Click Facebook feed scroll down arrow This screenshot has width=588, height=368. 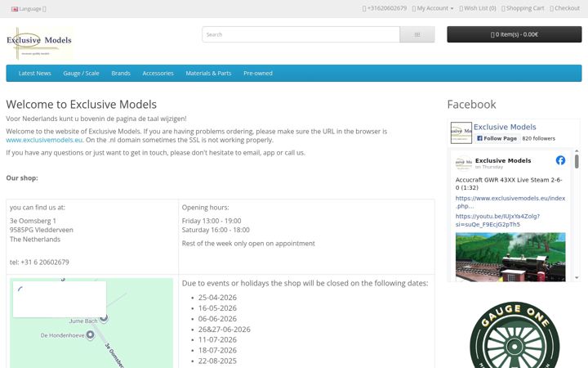pyautogui.click(x=577, y=278)
